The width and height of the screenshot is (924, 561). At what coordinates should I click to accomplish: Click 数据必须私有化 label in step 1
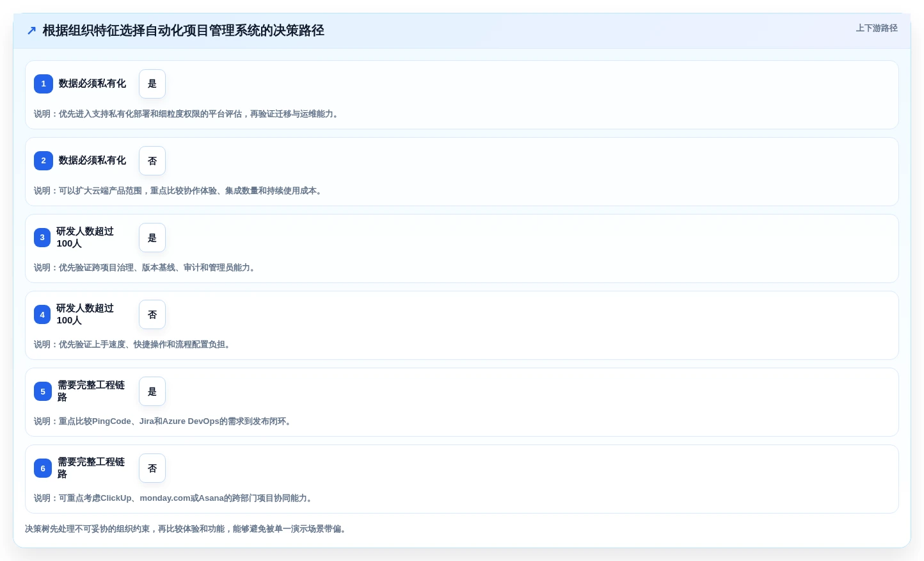92,84
